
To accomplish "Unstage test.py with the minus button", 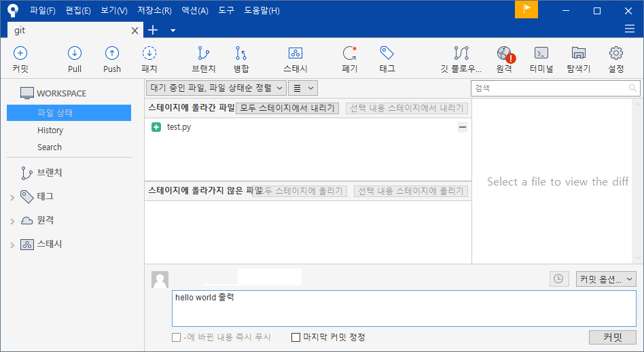I will coord(463,127).
